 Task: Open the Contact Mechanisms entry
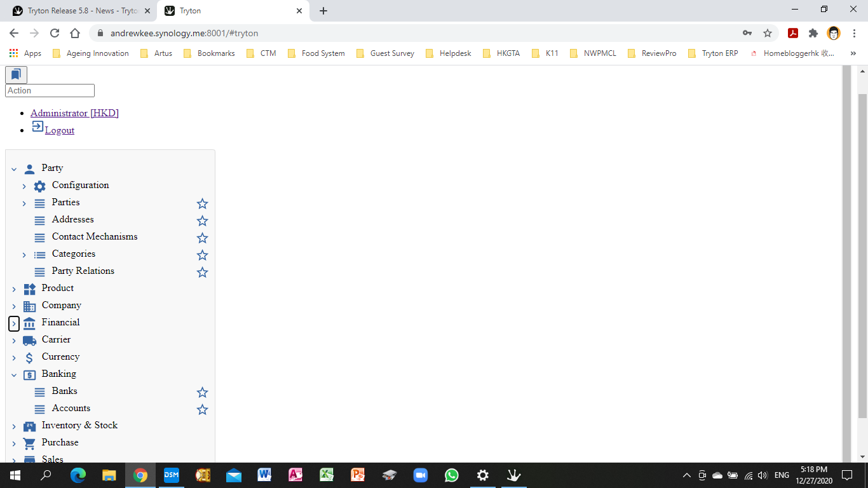95,236
